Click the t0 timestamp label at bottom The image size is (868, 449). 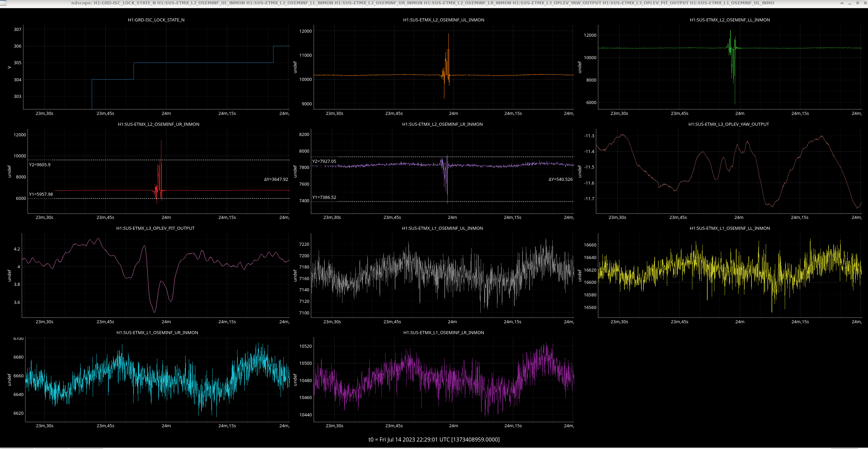coord(434,439)
